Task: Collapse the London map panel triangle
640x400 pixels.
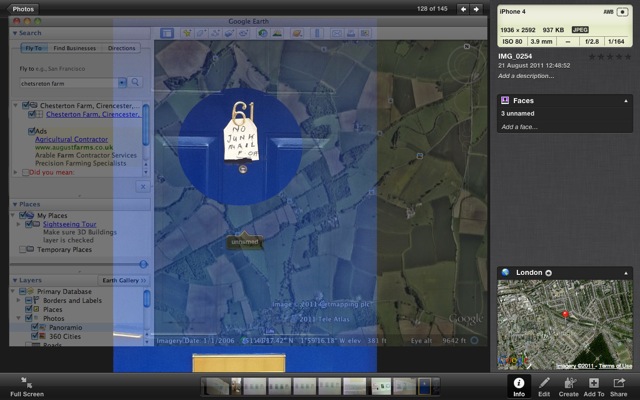Action: click(626, 273)
